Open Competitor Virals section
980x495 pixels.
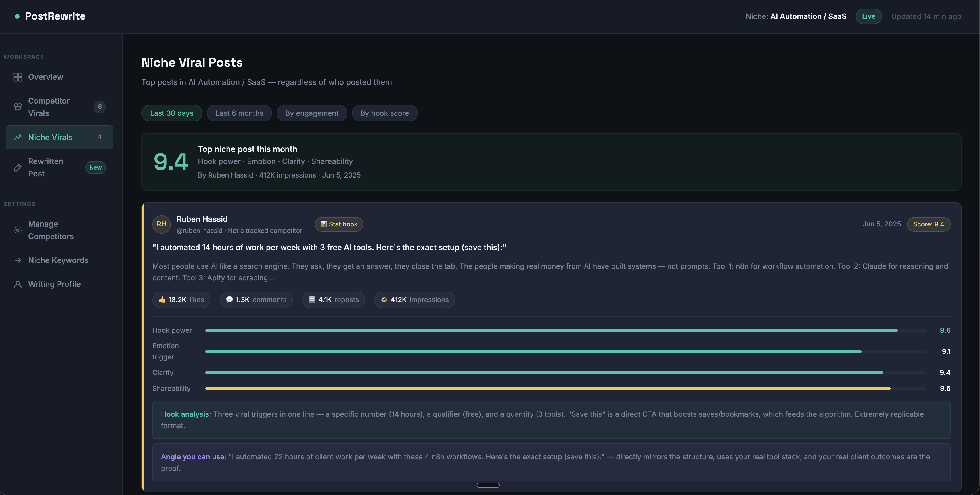pyautogui.click(x=59, y=107)
